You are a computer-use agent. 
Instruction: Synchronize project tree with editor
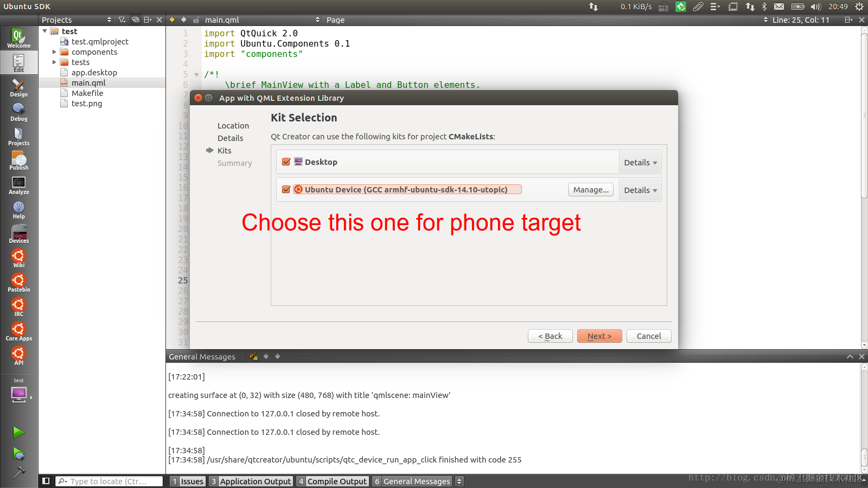click(135, 20)
